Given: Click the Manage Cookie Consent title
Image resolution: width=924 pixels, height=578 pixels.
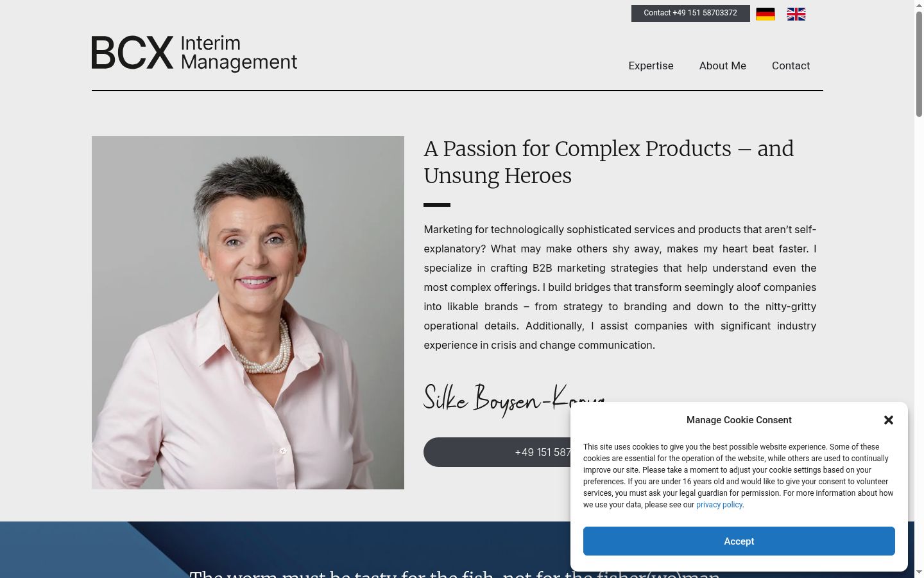Looking at the screenshot, I should tap(739, 420).
